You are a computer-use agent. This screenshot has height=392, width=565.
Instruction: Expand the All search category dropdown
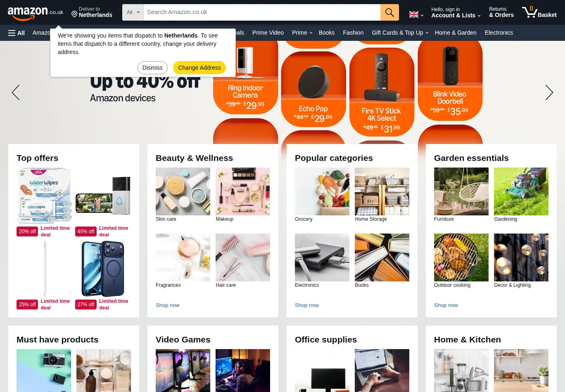click(133, 12)
